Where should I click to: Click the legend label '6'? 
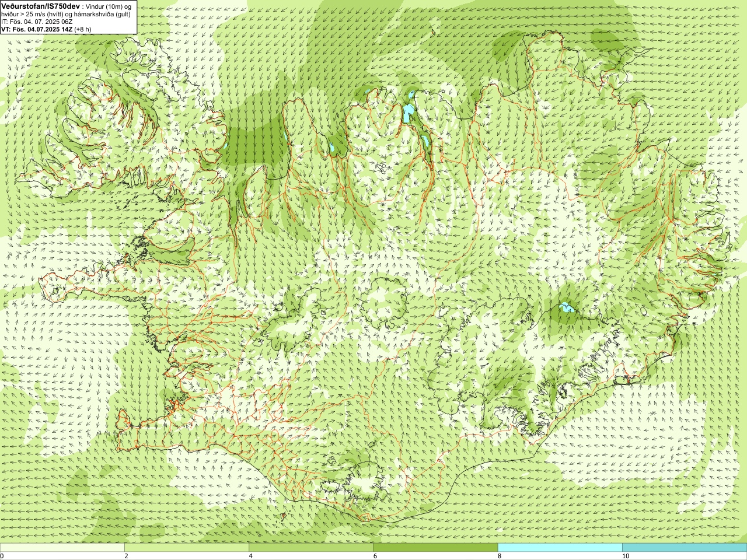[x=375, y=556]
